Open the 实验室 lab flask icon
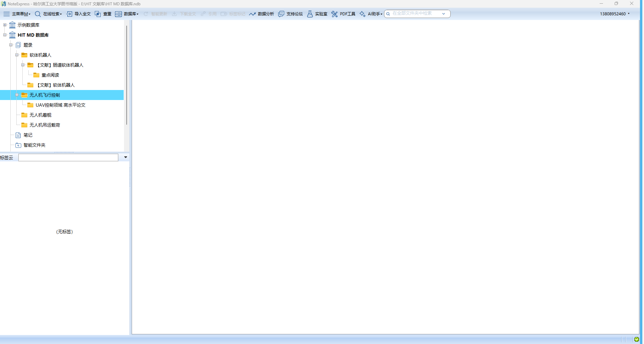Image resolution: width=644 pixels, height=344 pixels. (310, 14)
